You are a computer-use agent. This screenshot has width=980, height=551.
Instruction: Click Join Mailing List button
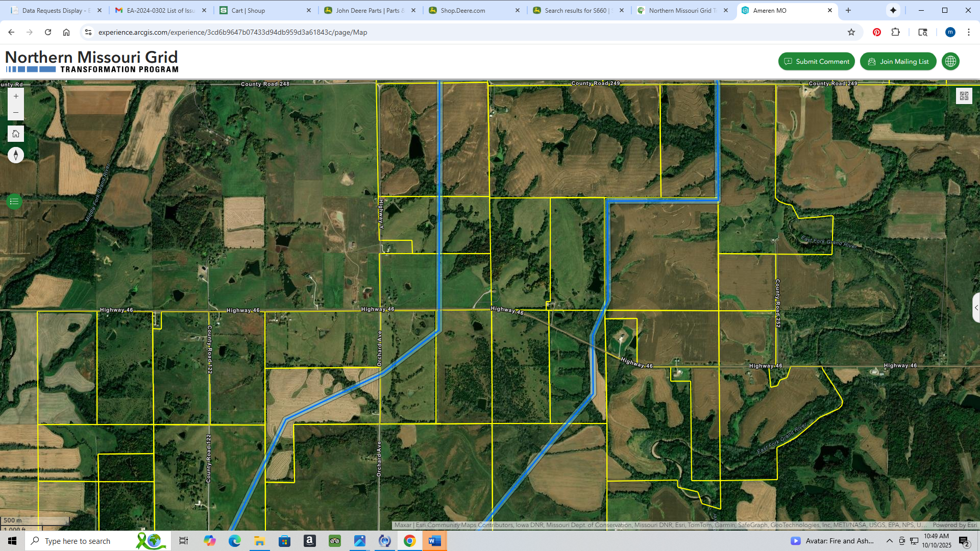[898, 61]
